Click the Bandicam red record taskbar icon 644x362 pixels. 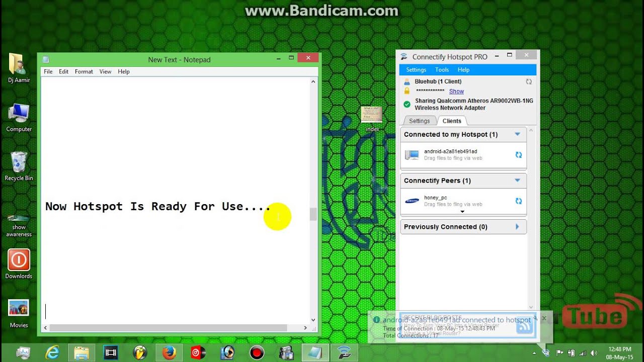[257, 353]
